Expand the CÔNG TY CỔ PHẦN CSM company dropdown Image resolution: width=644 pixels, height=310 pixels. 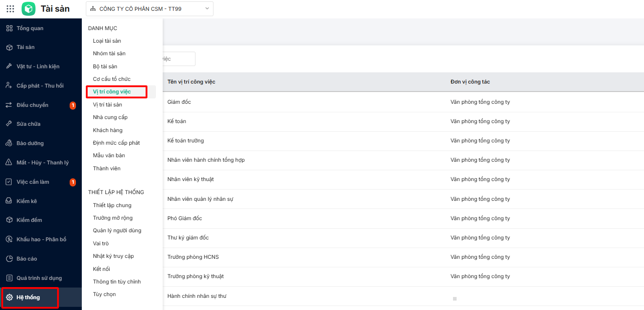149,9
